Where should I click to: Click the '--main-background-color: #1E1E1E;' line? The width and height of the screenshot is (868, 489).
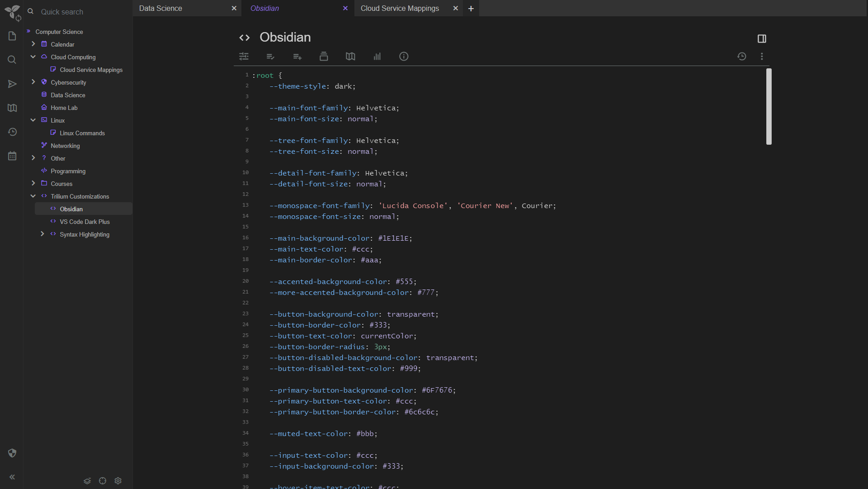coord(341,238)
